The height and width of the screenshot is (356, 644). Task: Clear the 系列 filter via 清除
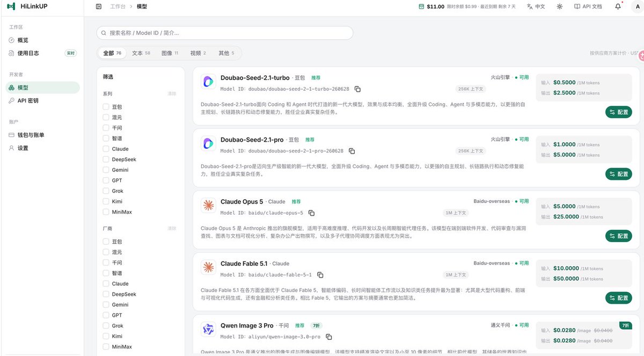(x=172, y=93)
